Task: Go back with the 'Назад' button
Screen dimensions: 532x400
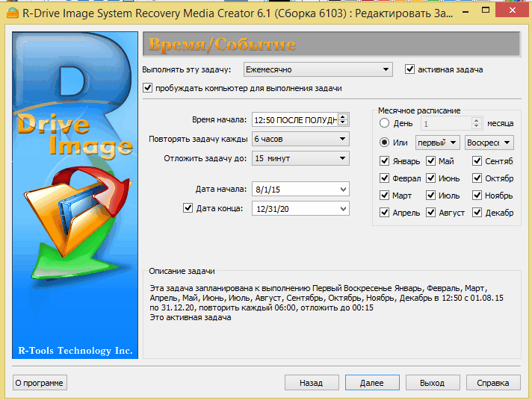Action: [x=312, y=383]
